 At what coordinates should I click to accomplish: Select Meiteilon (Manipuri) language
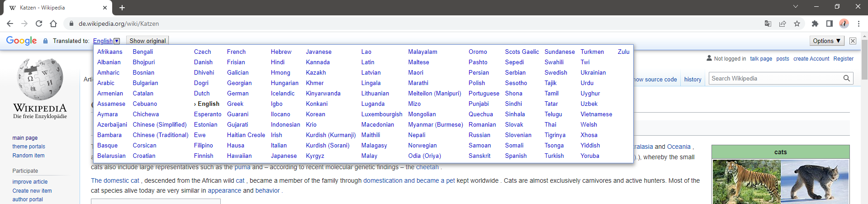pos(435,93)
